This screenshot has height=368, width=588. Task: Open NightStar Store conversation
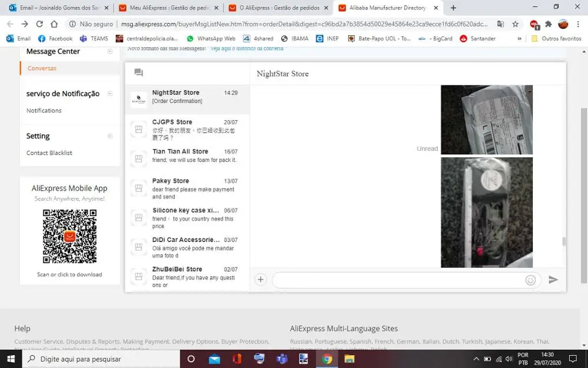tap(187, 100)
